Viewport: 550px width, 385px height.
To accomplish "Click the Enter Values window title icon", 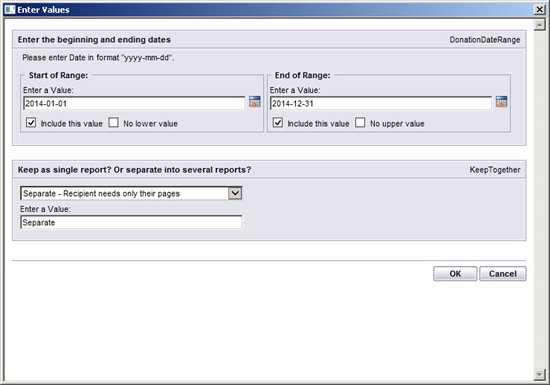I will coord(9,9).
